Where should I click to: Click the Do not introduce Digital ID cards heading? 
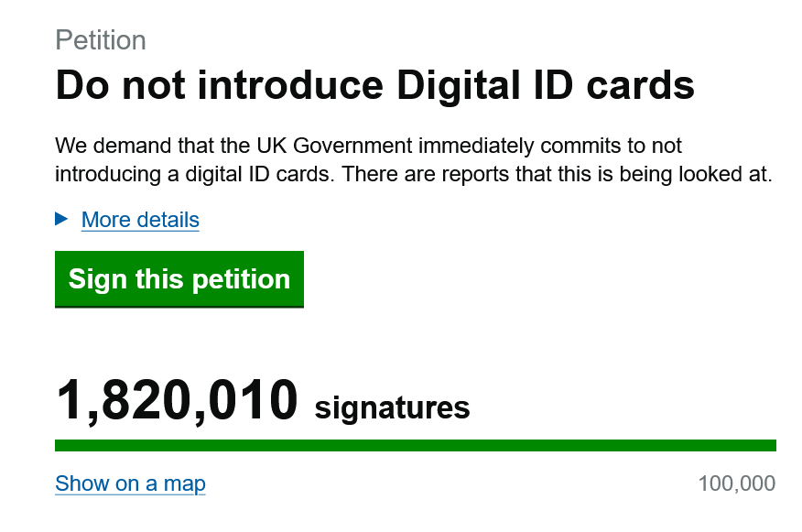pyautogui.click(x=374, y=86)
